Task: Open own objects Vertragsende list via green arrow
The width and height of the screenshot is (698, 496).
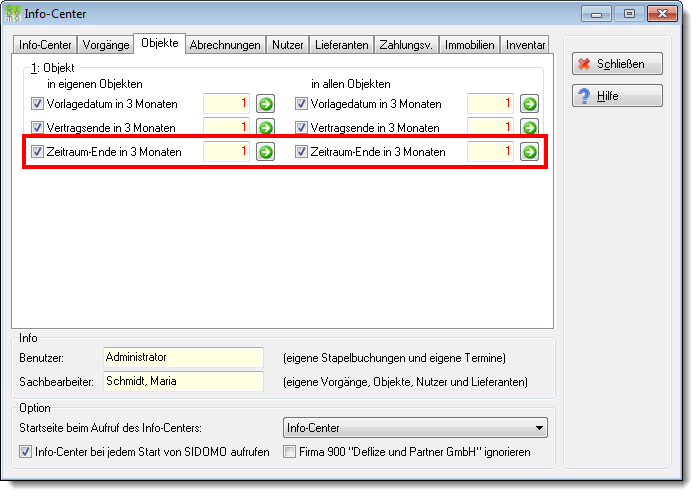Action: [x=265, y=127]
